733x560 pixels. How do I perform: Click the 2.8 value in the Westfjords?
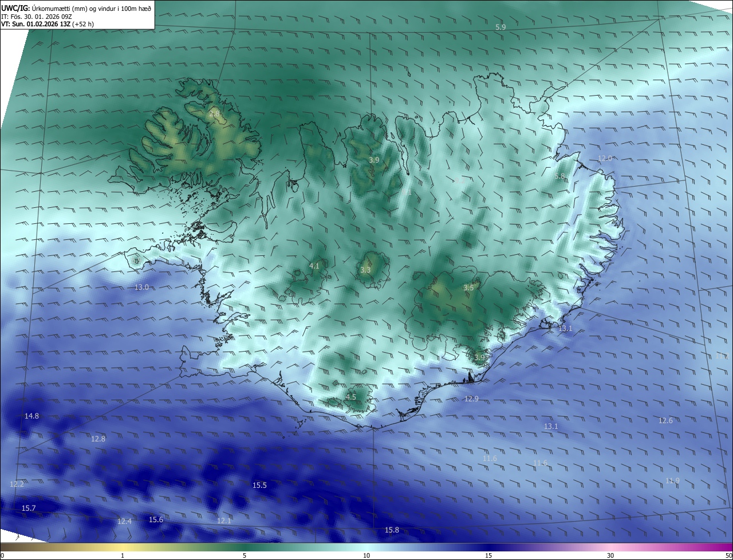[x=214, y=114]
